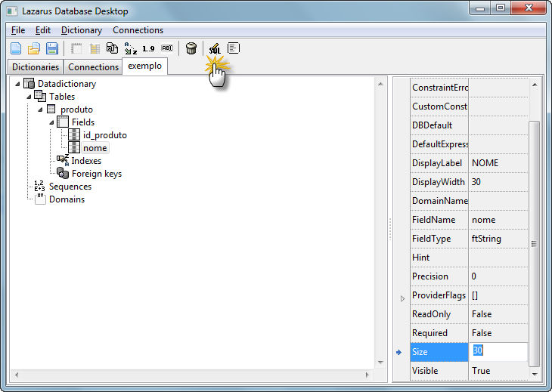
Task: Click the nome field icon
Action: [74, 147]
